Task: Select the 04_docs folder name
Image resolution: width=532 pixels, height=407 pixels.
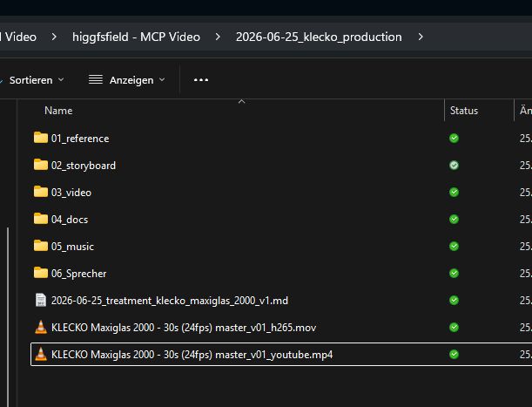Action: [70, 220]
